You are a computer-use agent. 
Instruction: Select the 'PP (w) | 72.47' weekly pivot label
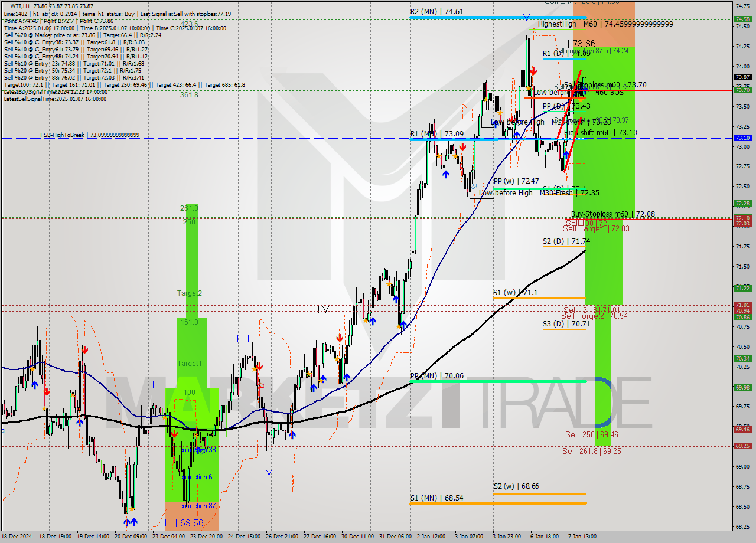pyautogui.click(x=516, y=181)
